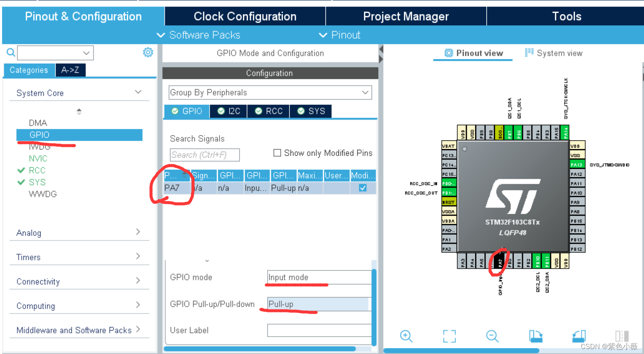Click the BOOT0 pin on the chip
The width and height of the screenshot is (644, 354).
click(x=500, y=132)
